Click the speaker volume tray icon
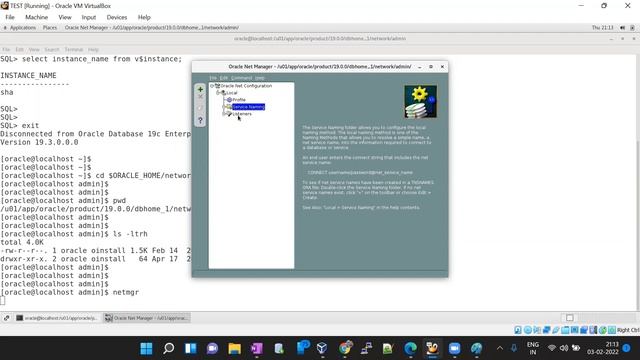The height and width of the screenshot is (360, 640). tap(564, 348)
